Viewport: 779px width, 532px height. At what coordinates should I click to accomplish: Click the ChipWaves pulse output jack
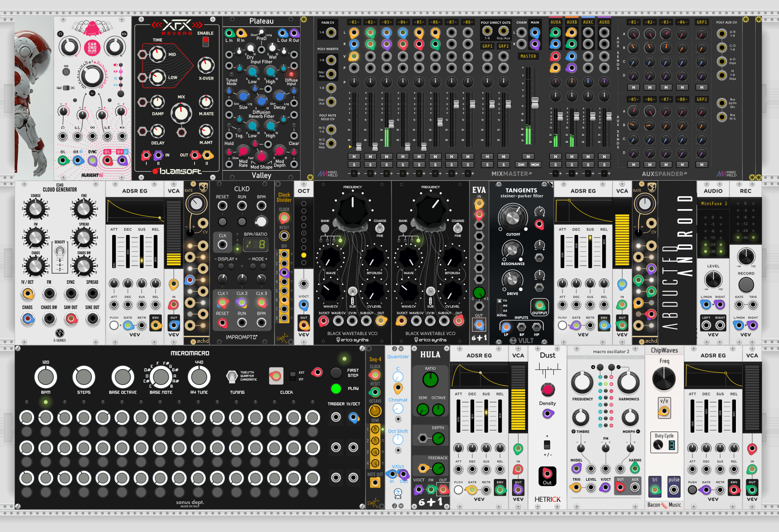click(x=674, y=489)
